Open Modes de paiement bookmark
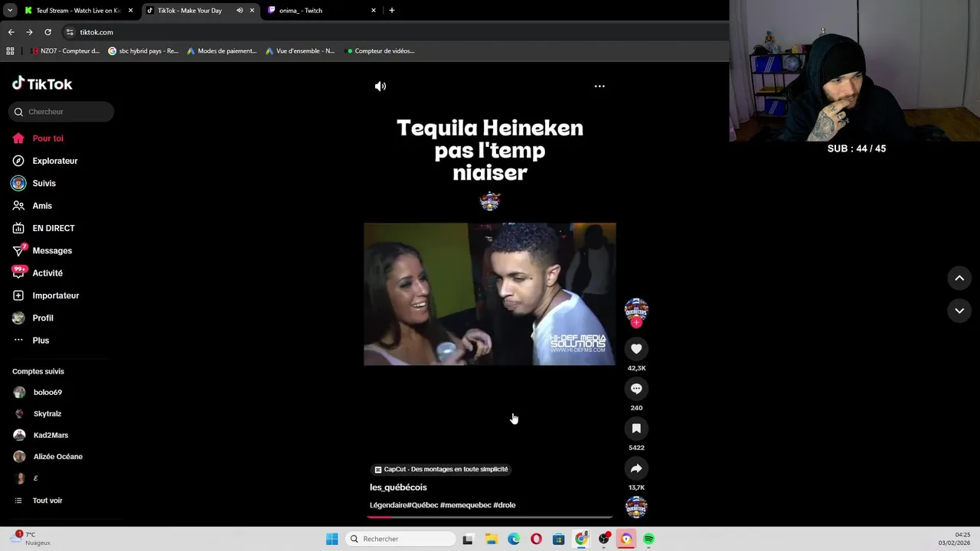Screen dimensions: 980x551 [x=222, y=51]
